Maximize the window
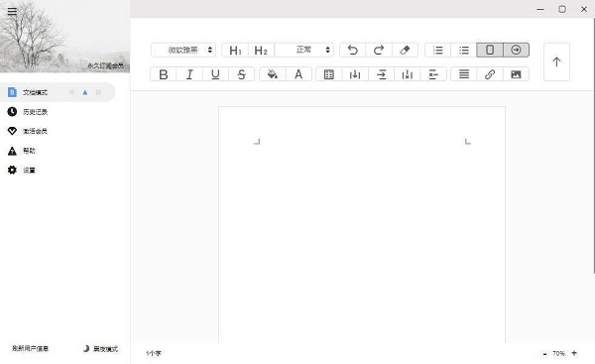Viewport: 595px width, 364px height. click(x=562, y=9)
